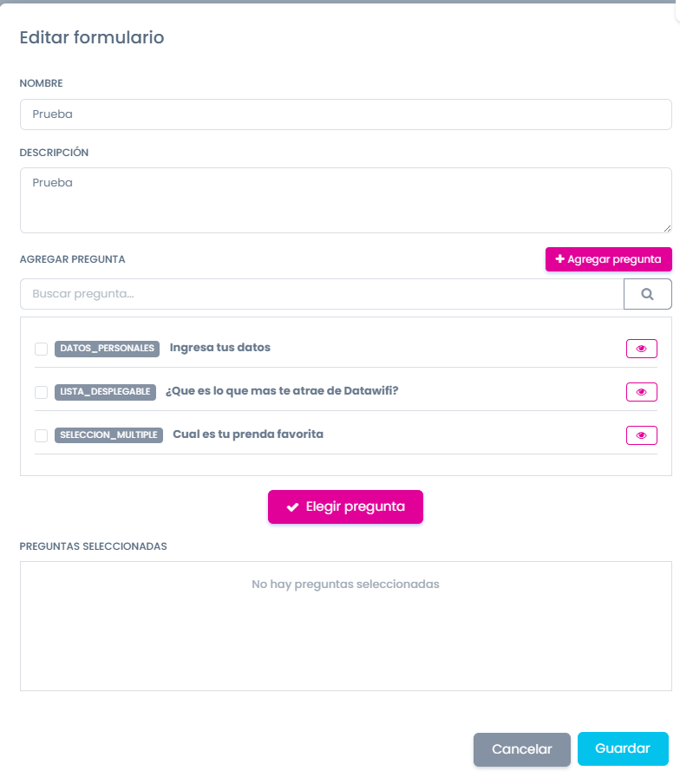Click the SELECCION_MULTIPLE type badge
Viewport: 680px width, 784px height.
(108, 435)
